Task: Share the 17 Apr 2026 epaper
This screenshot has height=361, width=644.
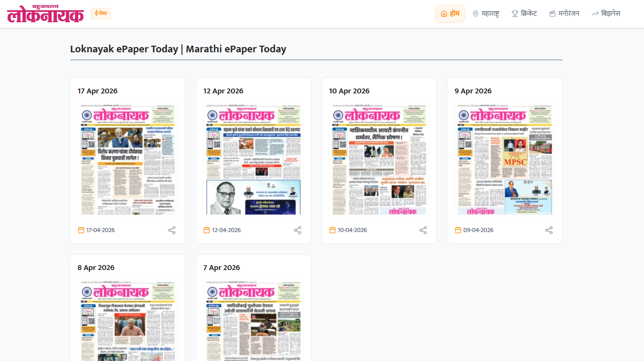Action: (x=172, y=230)
